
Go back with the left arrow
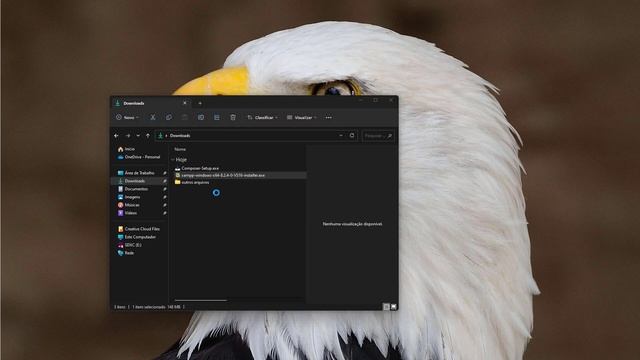[x=117, y=136]
